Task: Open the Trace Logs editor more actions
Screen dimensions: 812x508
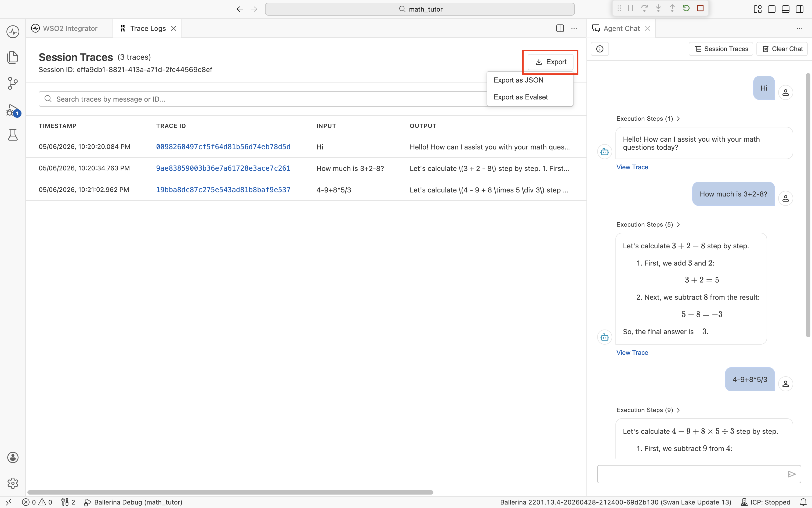Action: 574,28
